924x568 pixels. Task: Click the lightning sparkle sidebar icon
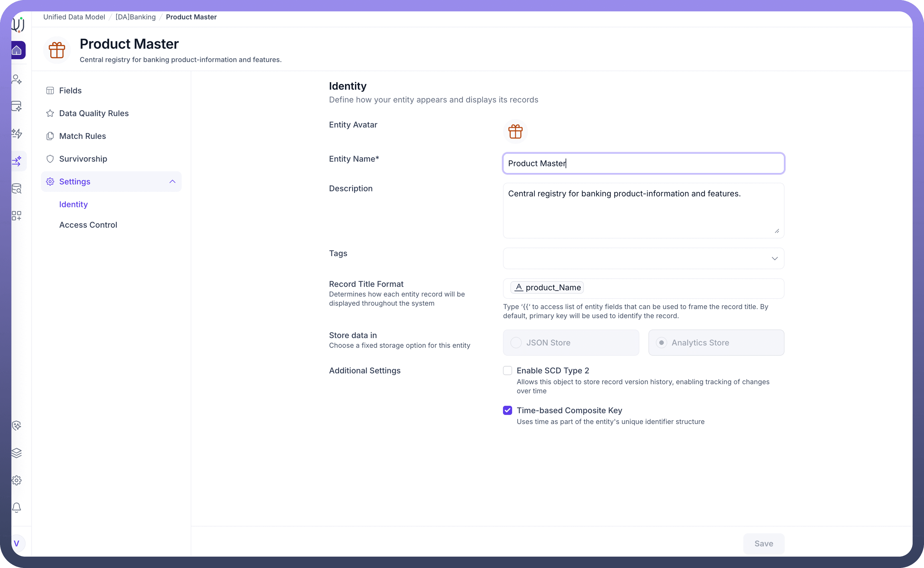(17, 133)
